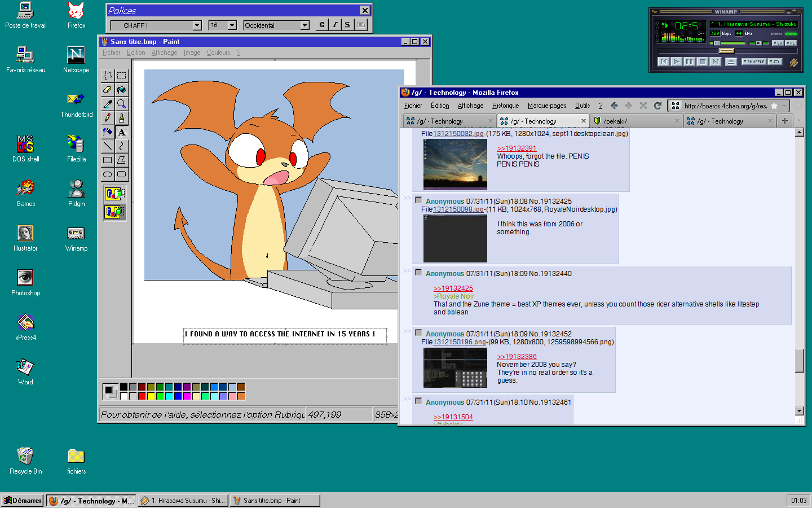Image resolution: width=812 pixels, height=508 pixels.
Task: Toggle italic in the Polices toolbar
Action: pos(335,25)
